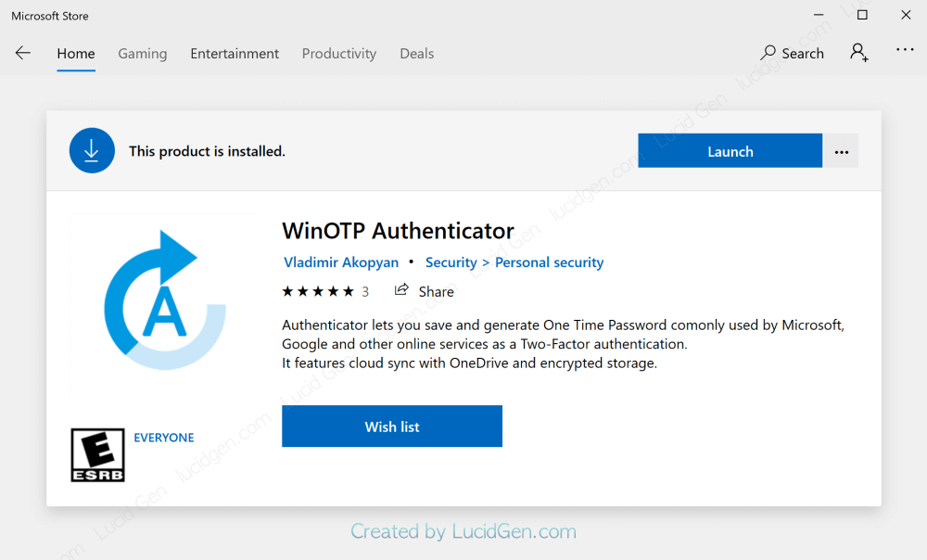Screen dimensions: 927x560
Task: Click the blue installed download icon
Action: (92, 151)
